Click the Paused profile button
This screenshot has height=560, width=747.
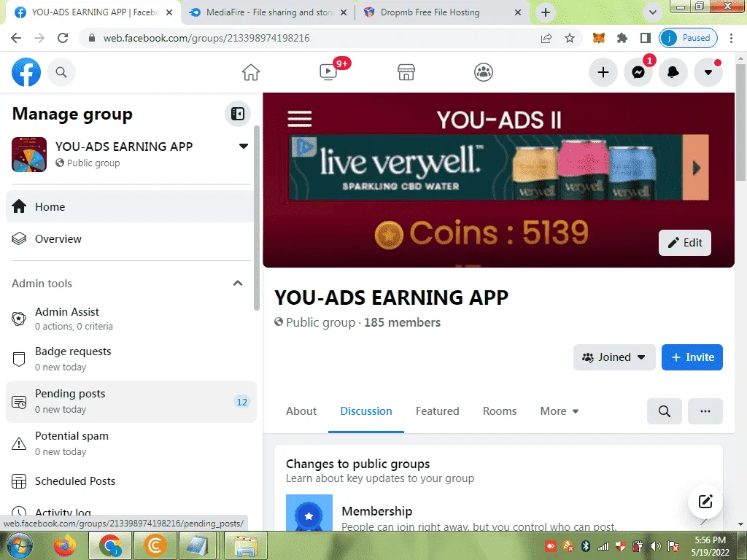point(689,38)
